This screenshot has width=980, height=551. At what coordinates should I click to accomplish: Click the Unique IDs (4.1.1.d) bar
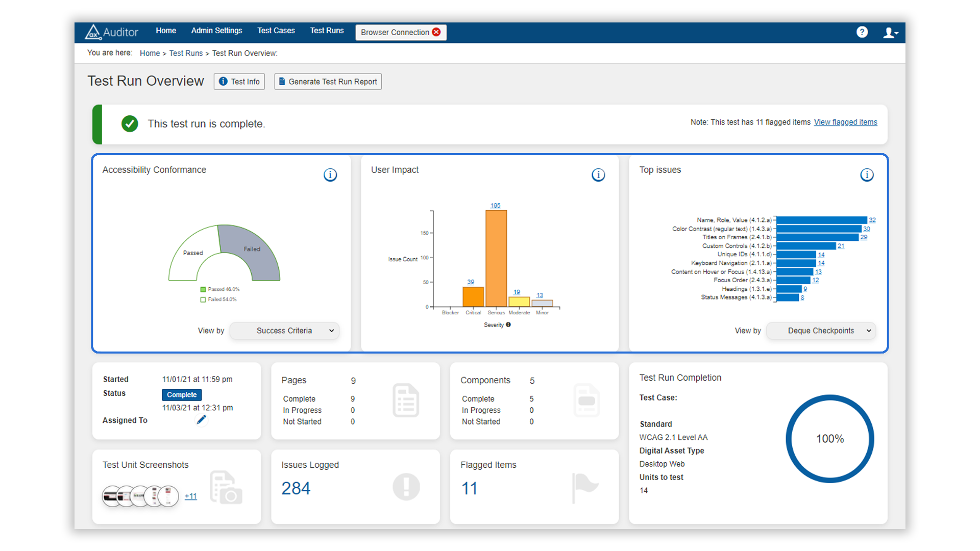coord(796,255)
